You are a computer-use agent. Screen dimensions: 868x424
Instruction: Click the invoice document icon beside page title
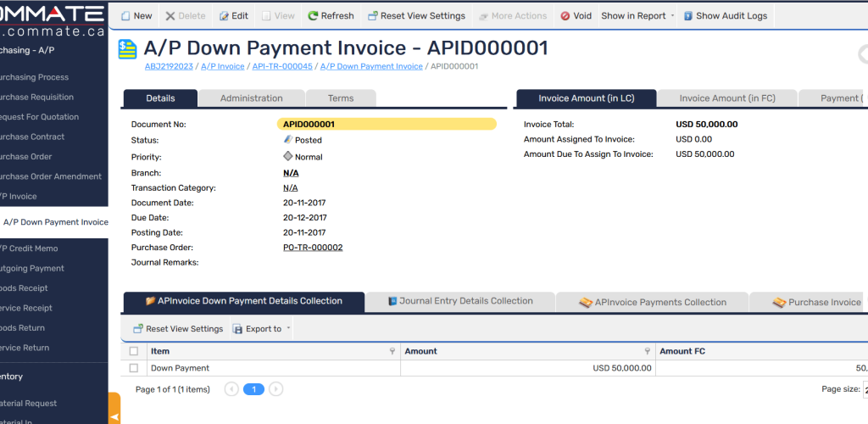click(x=128, y=49)
